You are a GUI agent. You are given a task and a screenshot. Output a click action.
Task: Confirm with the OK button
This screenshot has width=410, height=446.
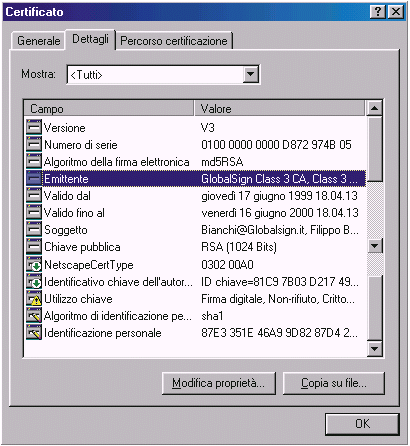[x=362, y=424]
